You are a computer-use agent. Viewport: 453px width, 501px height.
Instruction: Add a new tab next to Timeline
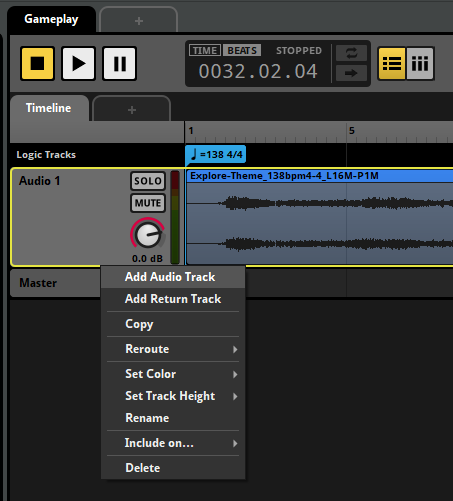point(132,110)
